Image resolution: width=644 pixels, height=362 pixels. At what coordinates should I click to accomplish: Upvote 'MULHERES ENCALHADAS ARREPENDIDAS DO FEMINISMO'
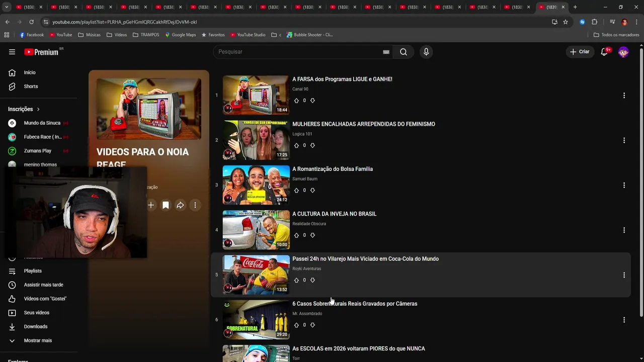coord(296,145)
